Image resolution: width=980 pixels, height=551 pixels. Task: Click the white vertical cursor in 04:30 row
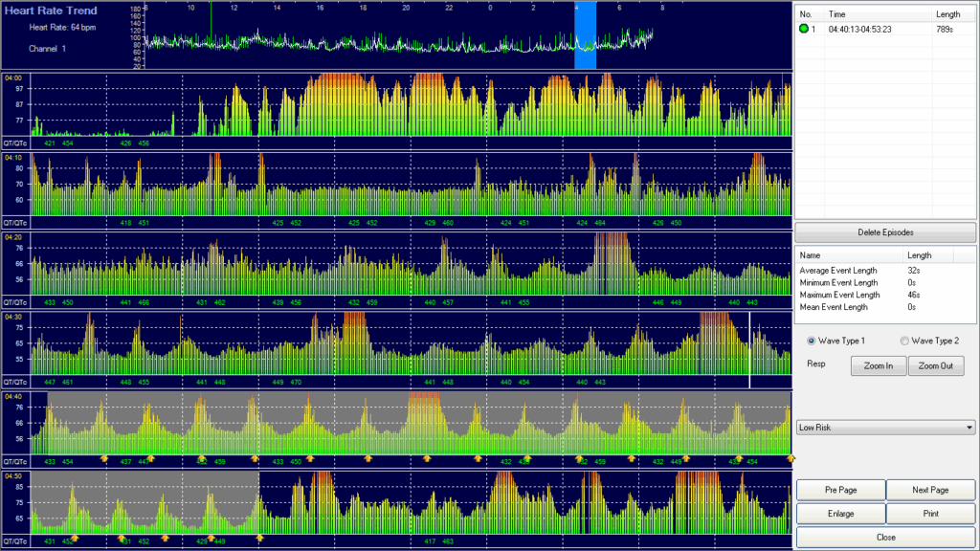point(749,350)
